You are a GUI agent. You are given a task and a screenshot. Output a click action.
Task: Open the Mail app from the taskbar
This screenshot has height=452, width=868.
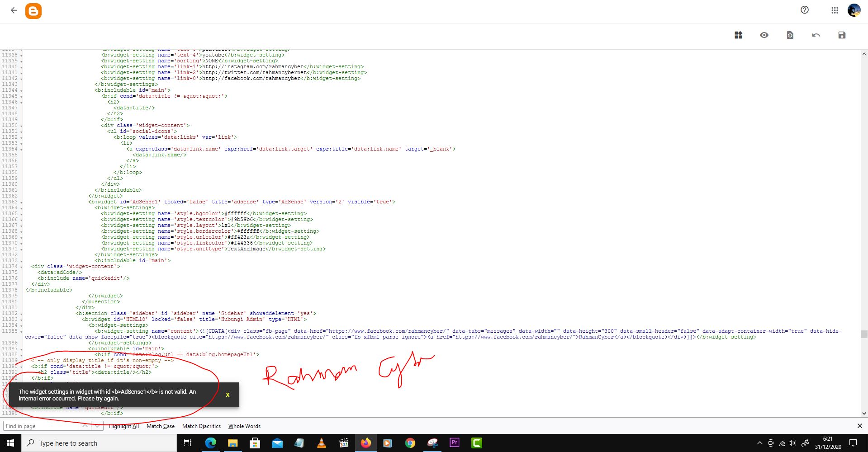pyautogui.click(x=277, y=443)
